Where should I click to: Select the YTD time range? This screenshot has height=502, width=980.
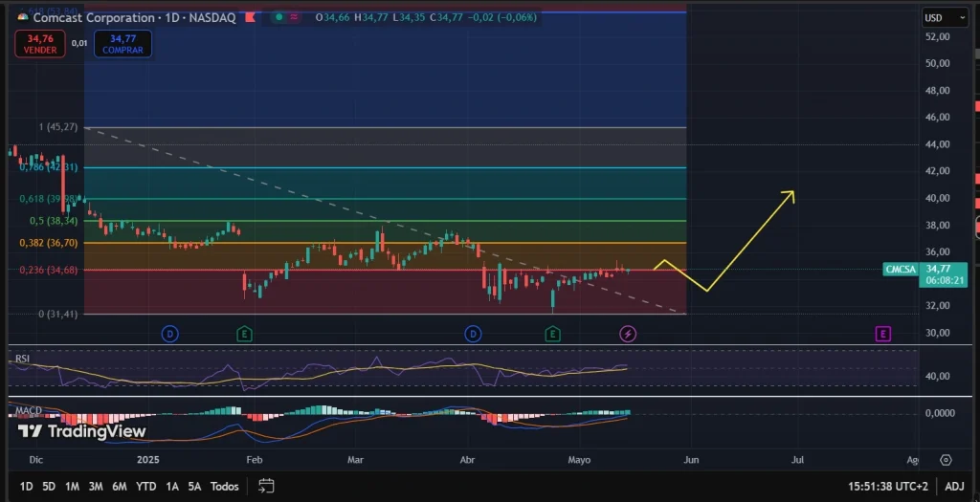146,487
